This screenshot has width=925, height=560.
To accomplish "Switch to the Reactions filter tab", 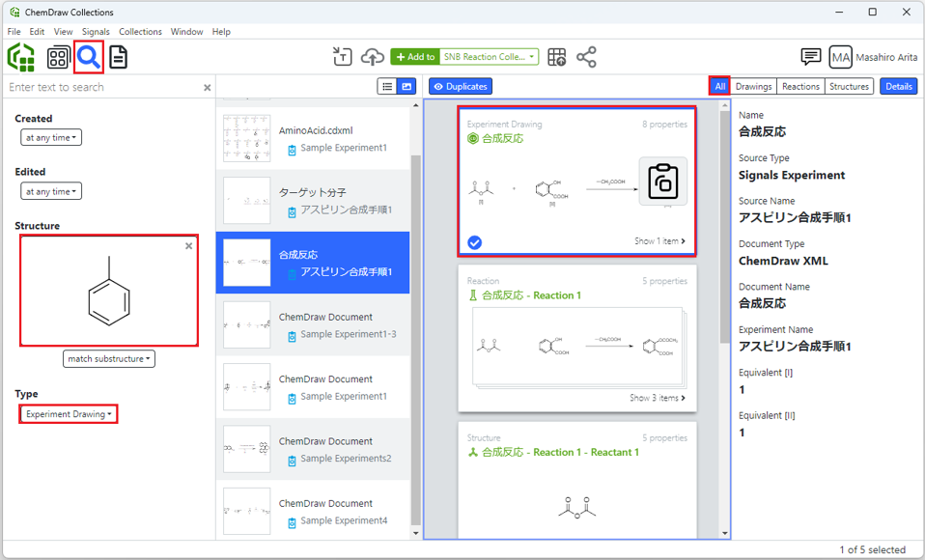I will (800, 87).
